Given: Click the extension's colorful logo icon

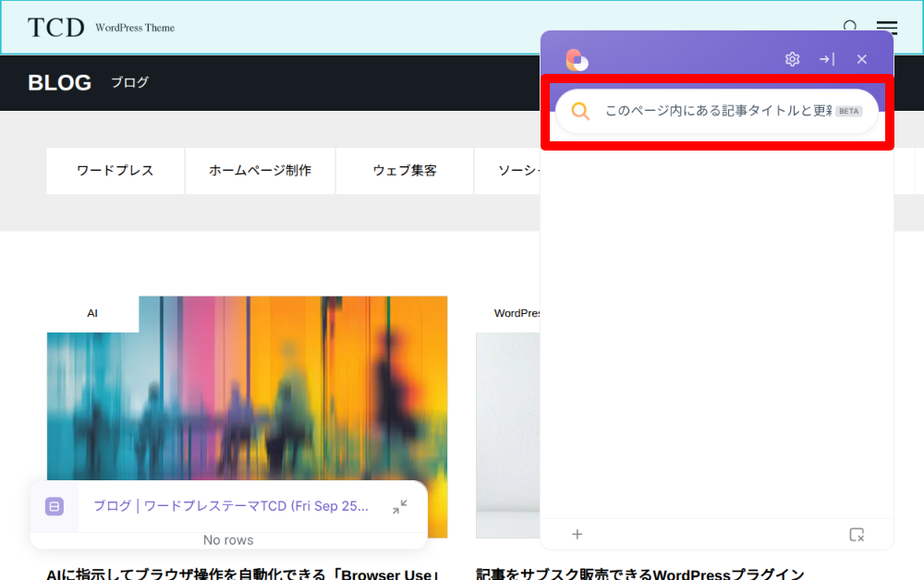Looking at the screenshot, I should coord(577,59).
